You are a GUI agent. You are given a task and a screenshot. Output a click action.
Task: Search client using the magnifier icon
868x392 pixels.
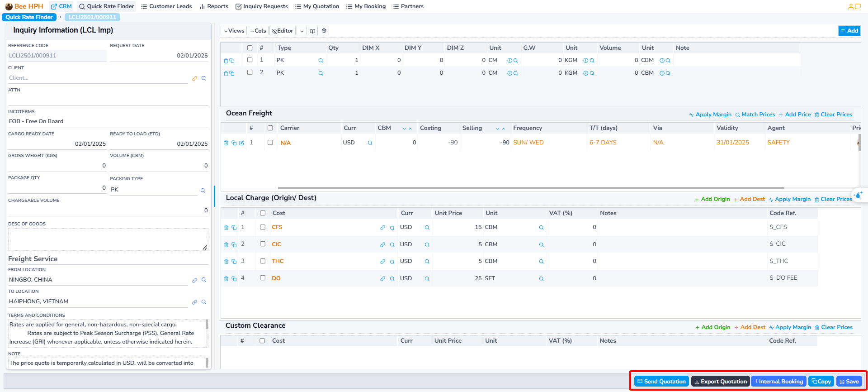(204, 78)
